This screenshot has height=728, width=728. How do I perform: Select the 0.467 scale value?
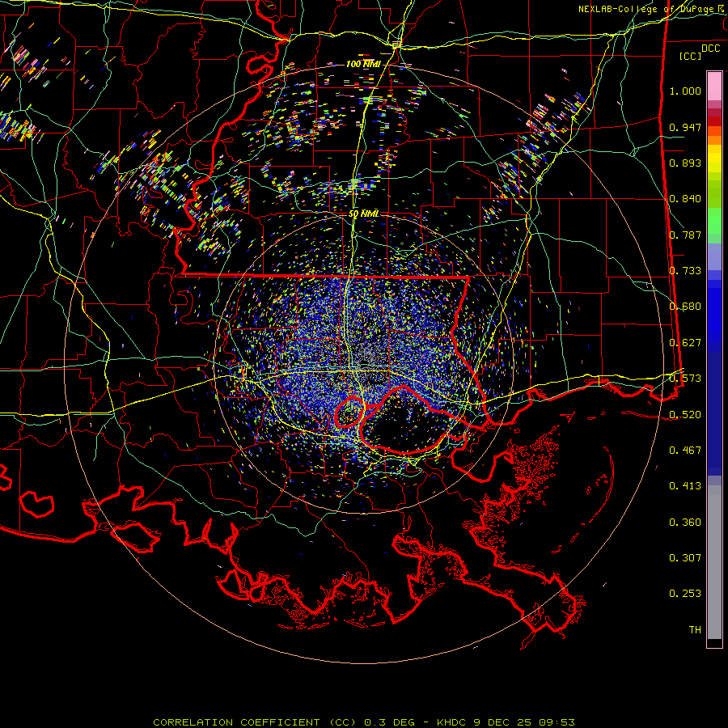click(x=685, y=451)
